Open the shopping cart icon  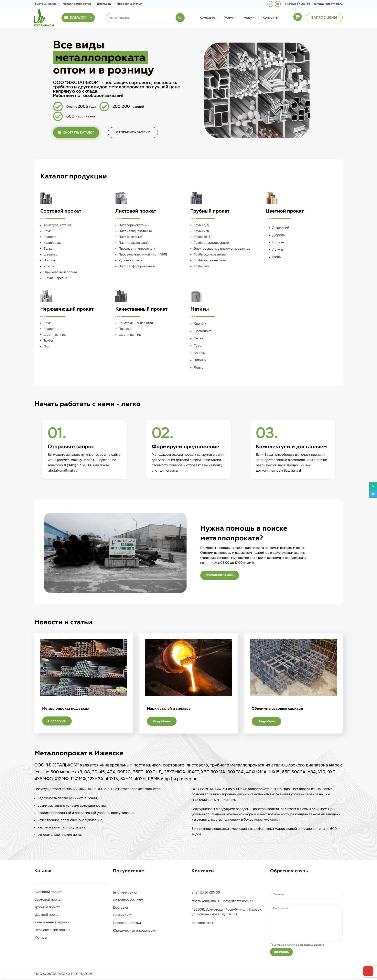297,17
